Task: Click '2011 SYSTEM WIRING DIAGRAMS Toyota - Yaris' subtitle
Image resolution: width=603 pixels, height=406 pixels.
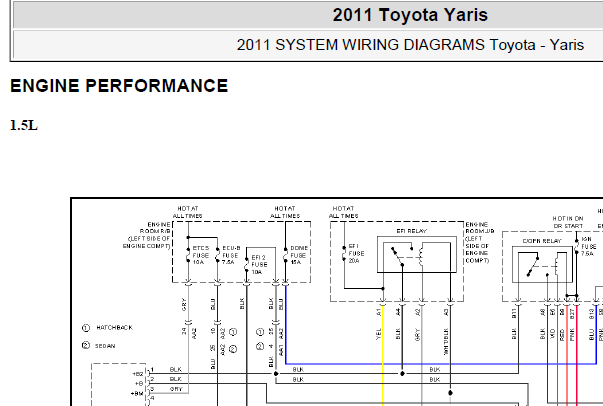Action: coord(410,45)
